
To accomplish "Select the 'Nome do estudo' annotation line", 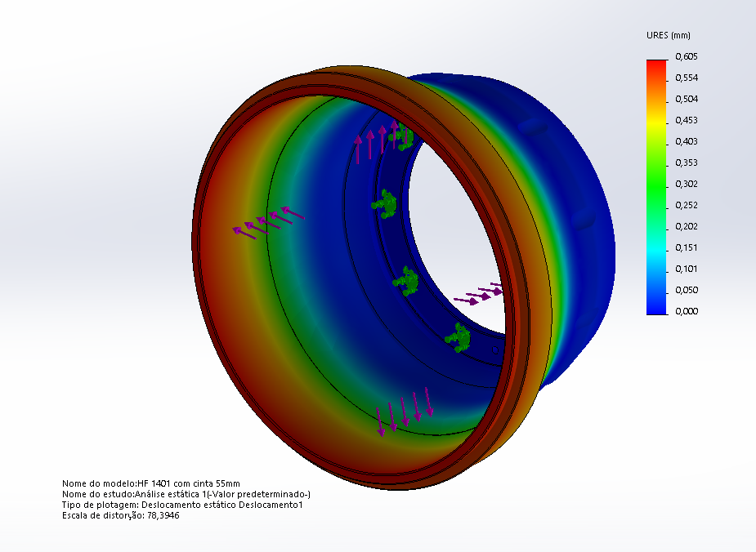I will click(186, 494).
